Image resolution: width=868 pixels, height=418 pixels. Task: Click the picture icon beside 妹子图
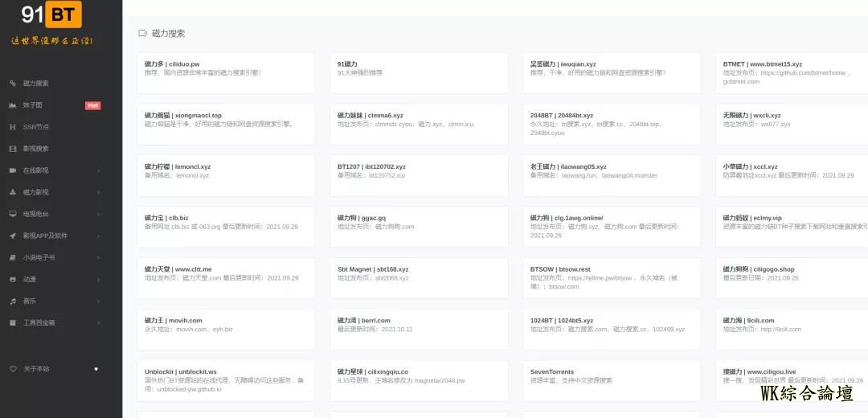(x=13, y=105)
